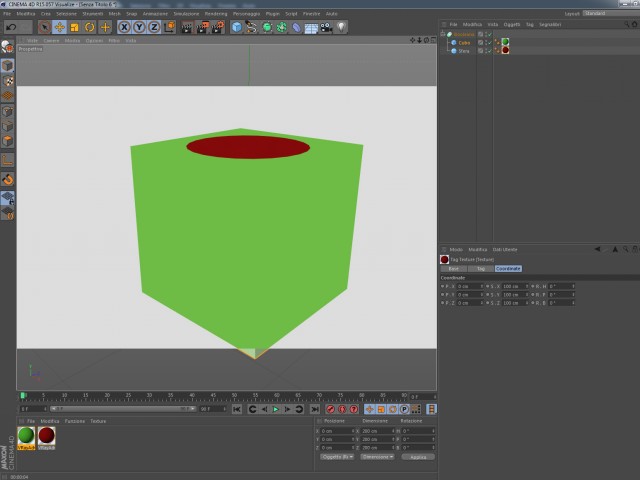
Task: Select the green material thumbnail
Action: pyautogui.click(x=26, y=438)
